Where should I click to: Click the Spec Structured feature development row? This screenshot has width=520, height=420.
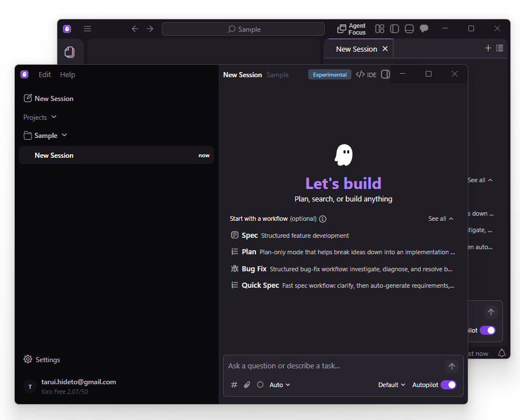(343, 236)
